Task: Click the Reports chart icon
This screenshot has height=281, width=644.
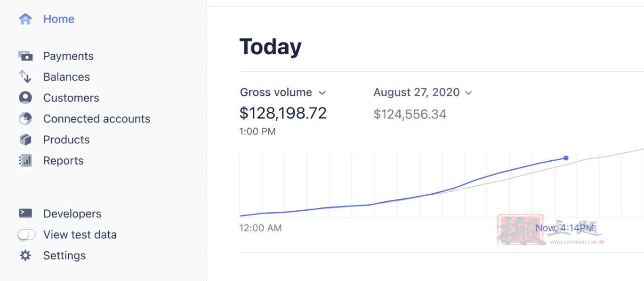Action: click(25, 160)
